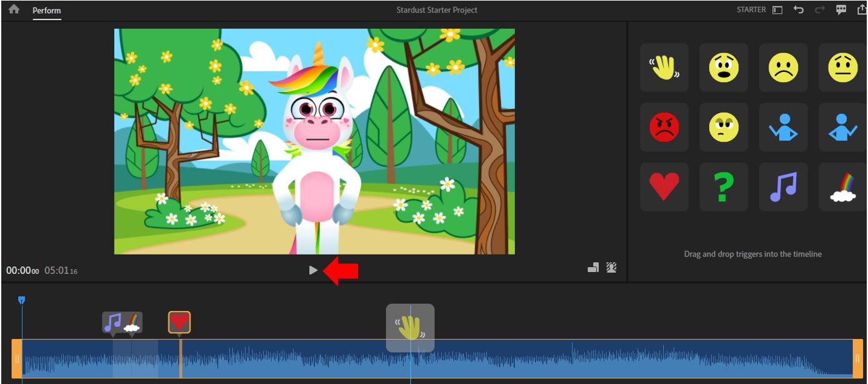The image size is (868, 384).
Task: Click the blue playhead handle
Action: pyautogui.click(x=21, y=301)
